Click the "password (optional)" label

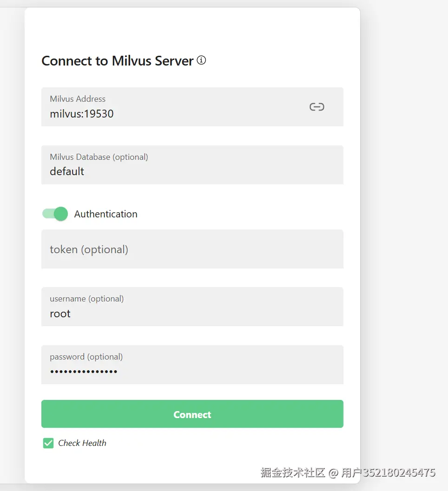coord(86,357)
